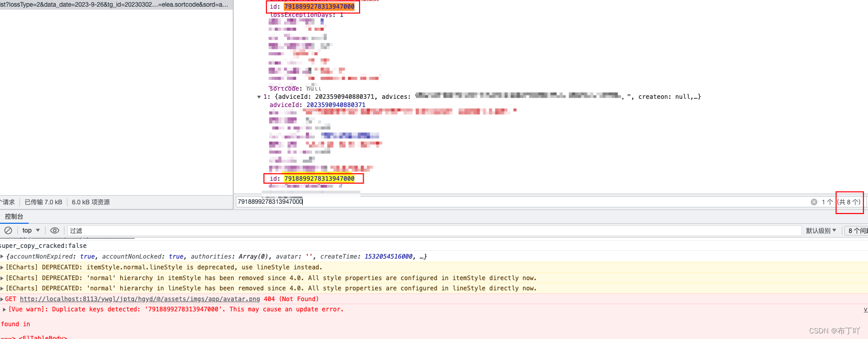Screen dimensions: 868x339
Task: Expand the accountNonExpired object log entry
Action: [2, 257]
